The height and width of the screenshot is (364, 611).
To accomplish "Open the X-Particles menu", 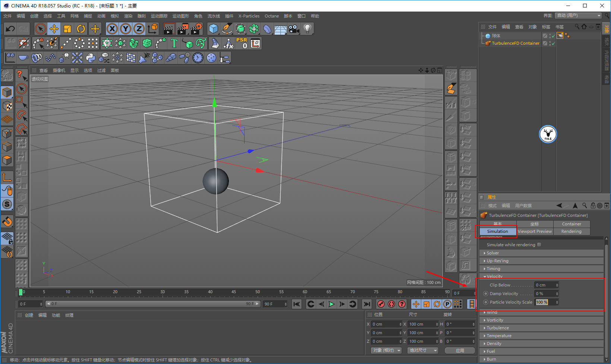I will (249, 16).
